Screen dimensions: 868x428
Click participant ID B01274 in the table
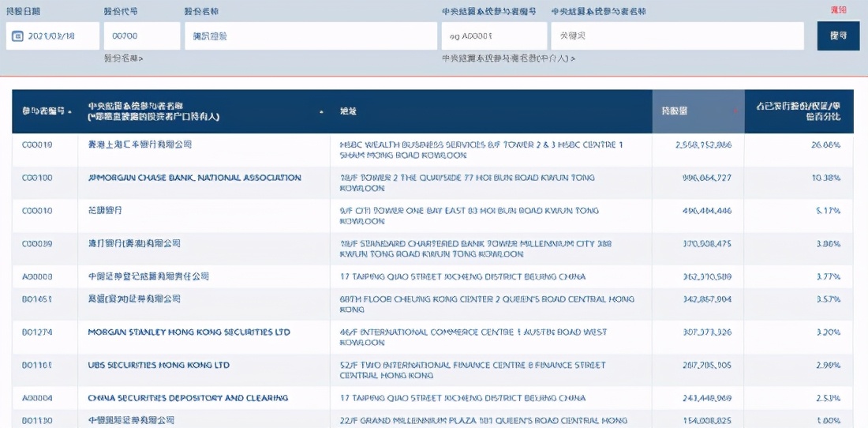tap(37, 332)
